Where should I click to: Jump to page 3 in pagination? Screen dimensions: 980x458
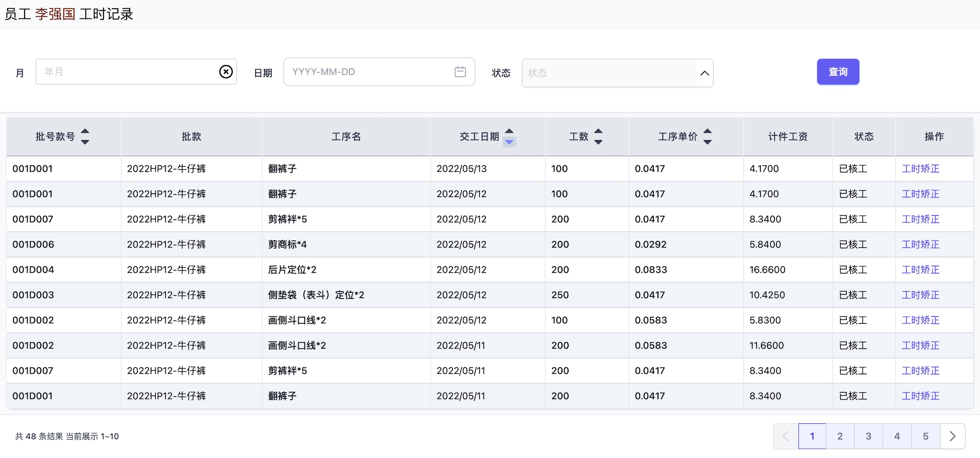pos(868,436)
